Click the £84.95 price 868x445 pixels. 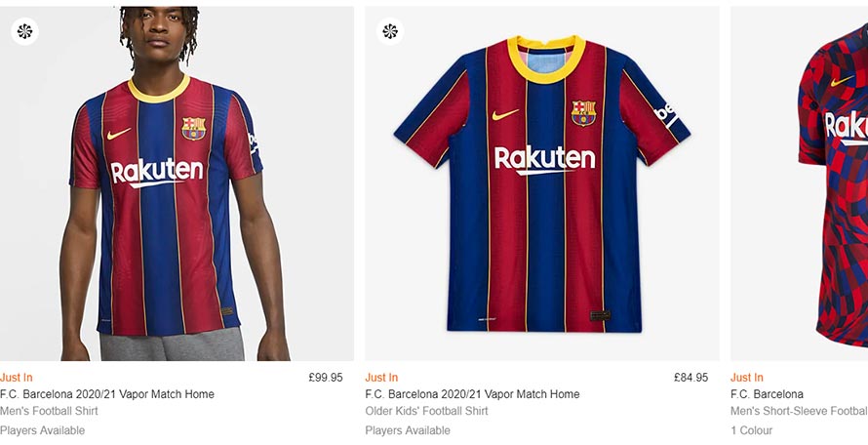point(690,378)
